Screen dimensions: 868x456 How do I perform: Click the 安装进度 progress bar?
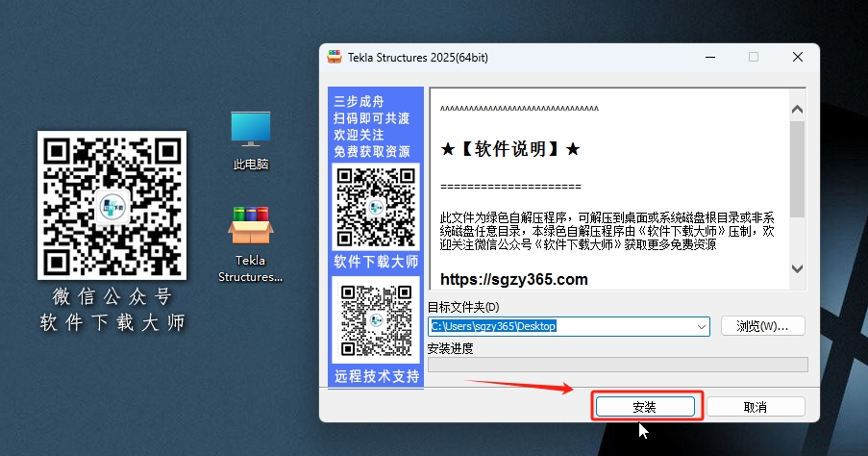618,364
